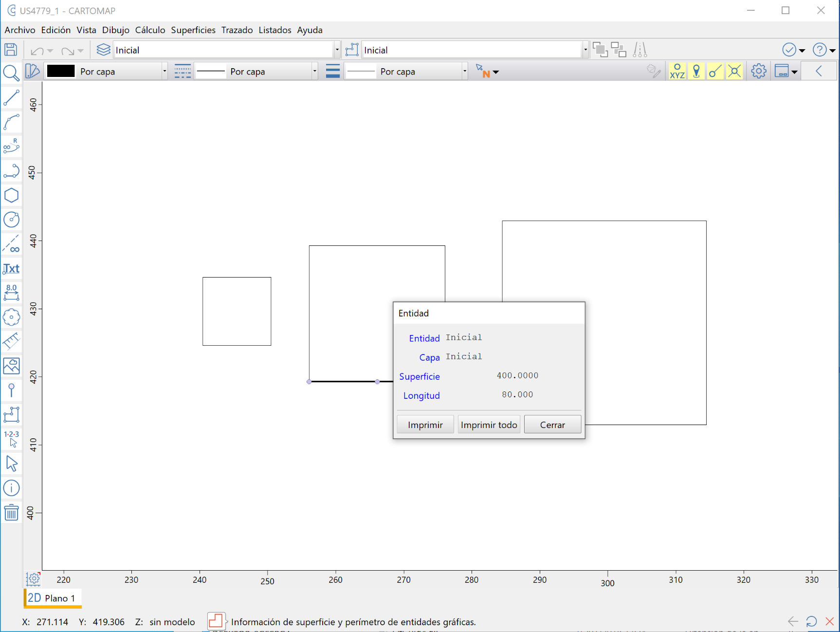Viewport: 840px width, 632px height.
Task: Click the red cancel X in status bar
Action: coord(830,621)
